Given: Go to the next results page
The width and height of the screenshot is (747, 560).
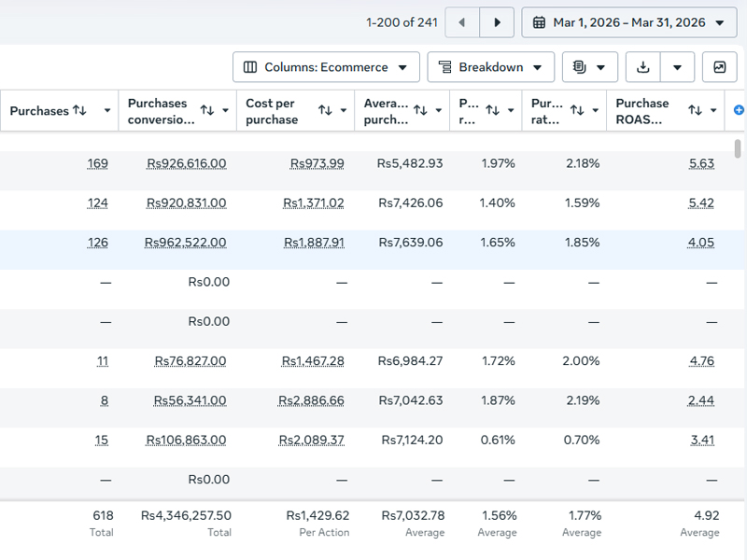Looking at the screenshot, I should [497, 22].
